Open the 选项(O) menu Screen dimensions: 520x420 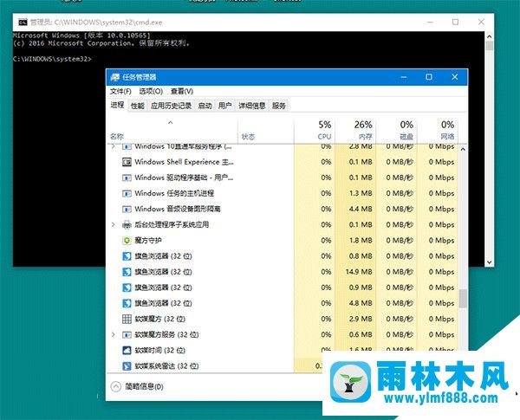(151, 91)
